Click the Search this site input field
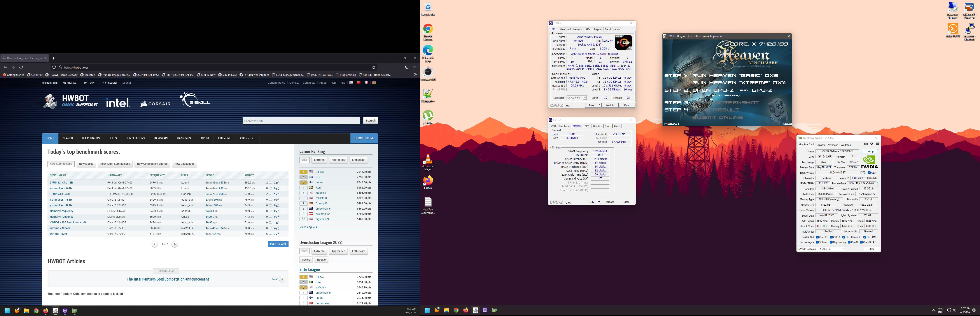This screenshot has height=316, width=980. point(301,121)
